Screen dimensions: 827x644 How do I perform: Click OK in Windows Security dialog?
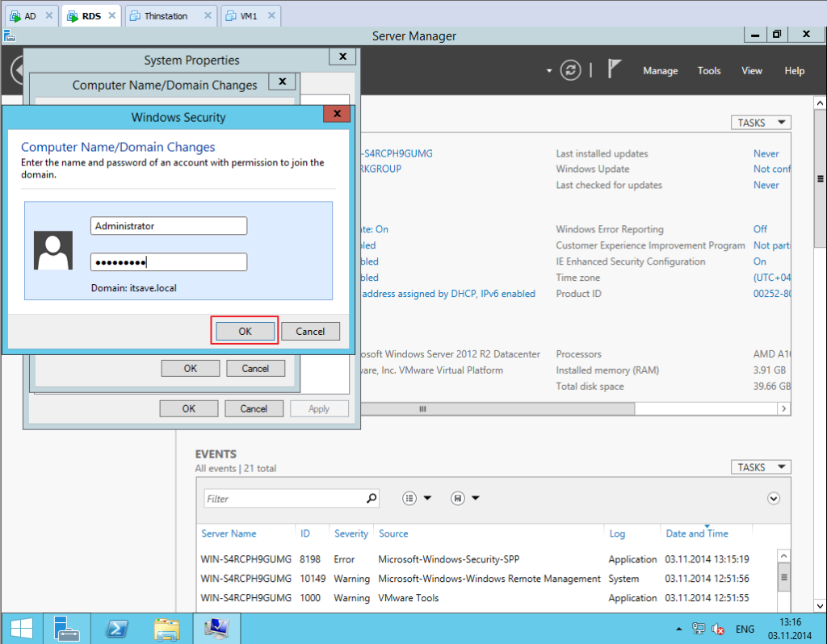[245, 331]
